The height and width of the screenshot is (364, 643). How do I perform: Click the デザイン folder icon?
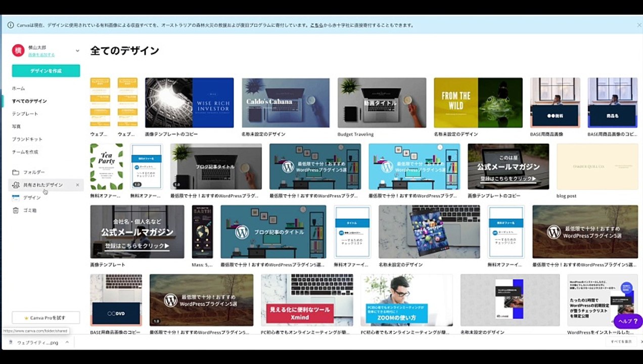[16, 198]
